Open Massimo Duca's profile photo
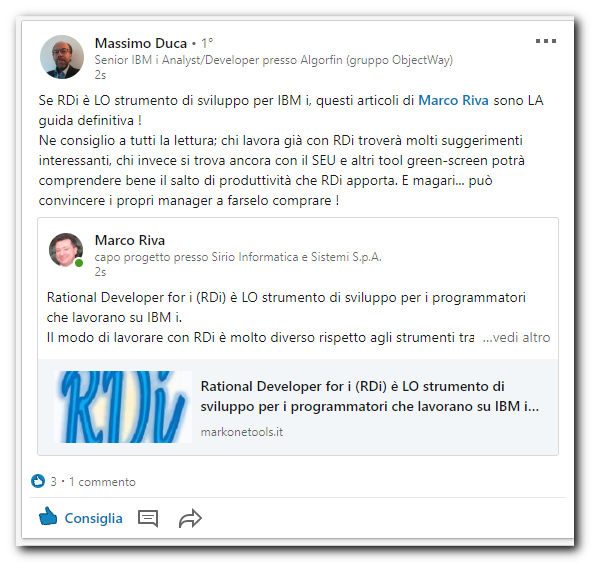This screenshot has height=563, width=591. coord(62,57)
